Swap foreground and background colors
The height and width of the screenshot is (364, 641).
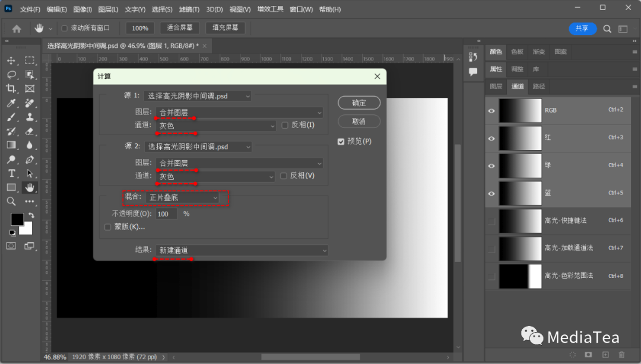(x=31, y=215)
